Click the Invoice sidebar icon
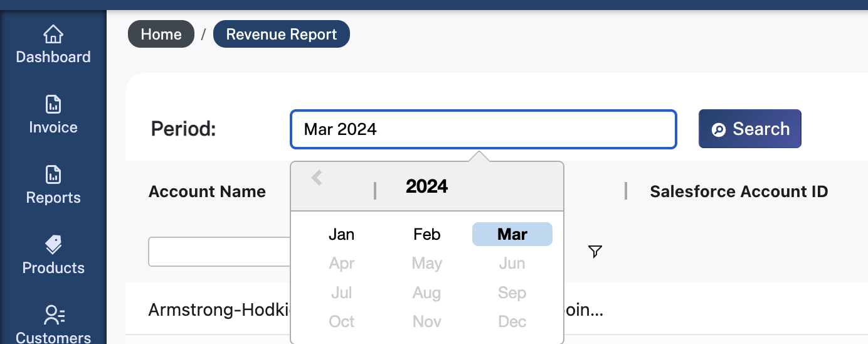Image resolution: width=868 pixels, height=344 pixels. point(53,105)
